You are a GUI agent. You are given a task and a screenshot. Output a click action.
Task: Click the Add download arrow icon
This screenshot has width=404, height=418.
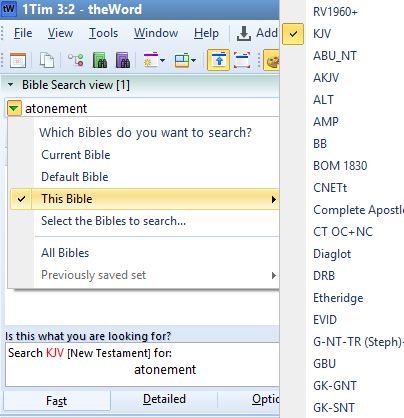[244, 34]
